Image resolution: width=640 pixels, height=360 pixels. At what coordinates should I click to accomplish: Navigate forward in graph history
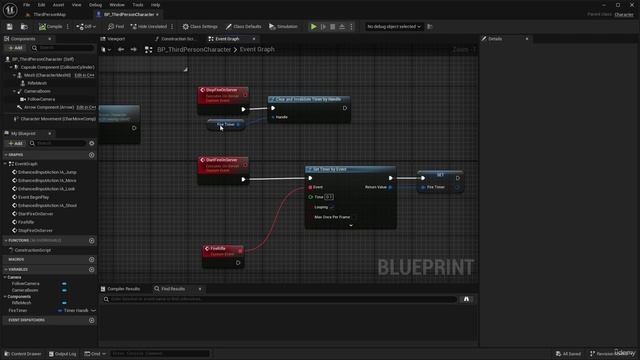(133, 49)
